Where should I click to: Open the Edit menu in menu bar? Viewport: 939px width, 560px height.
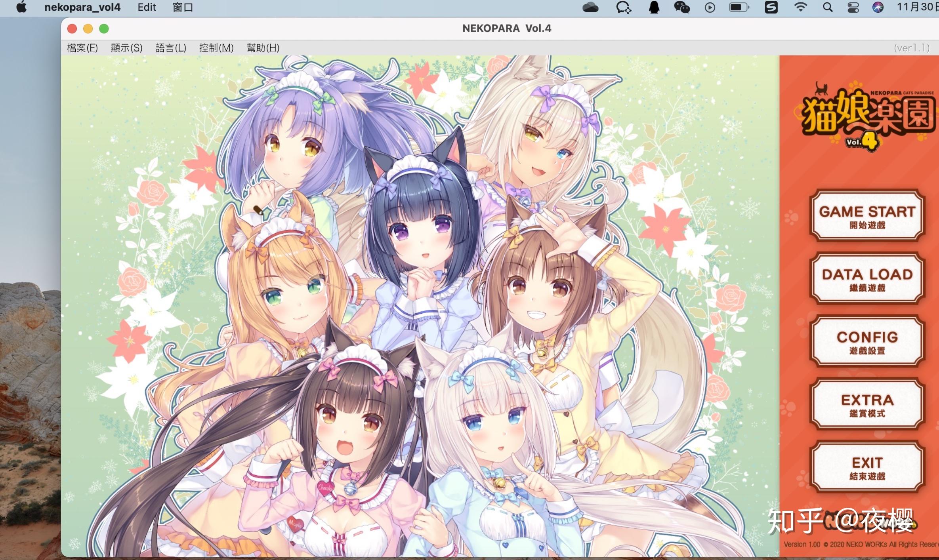(x=147, y=7)
